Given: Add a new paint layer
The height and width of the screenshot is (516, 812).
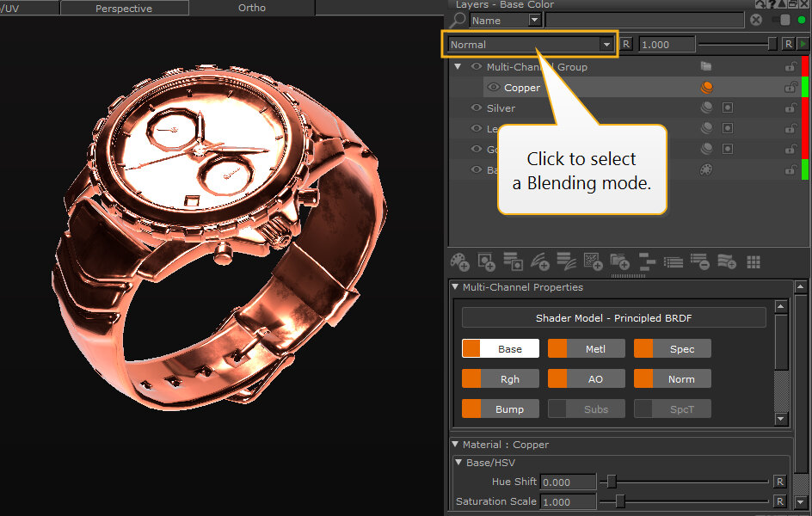Looking at the screenshot, I should tap(460, 261).
